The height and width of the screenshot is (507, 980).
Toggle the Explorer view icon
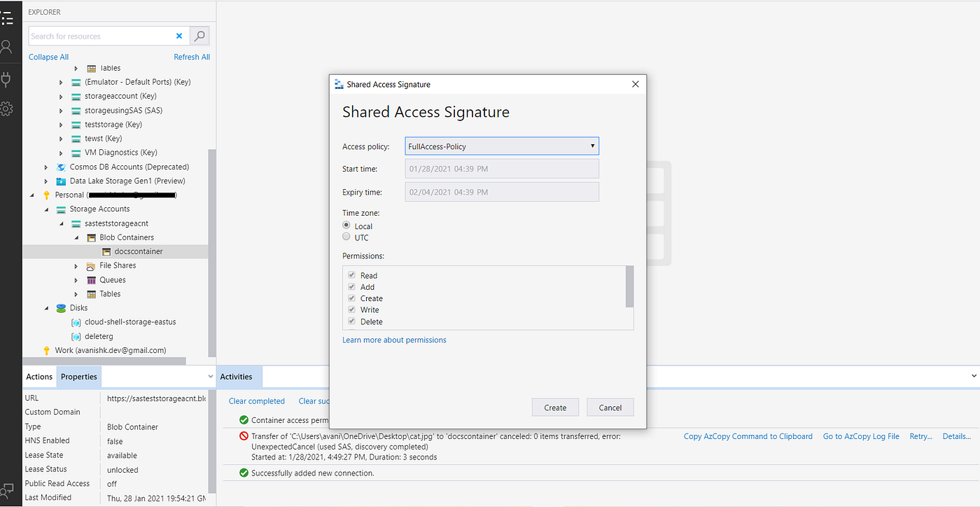8,18
